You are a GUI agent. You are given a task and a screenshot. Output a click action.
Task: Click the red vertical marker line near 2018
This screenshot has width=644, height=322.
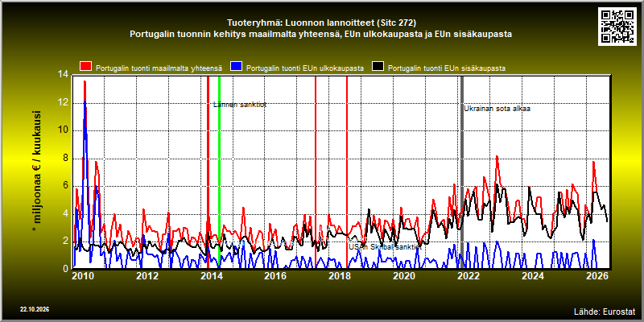347,172
